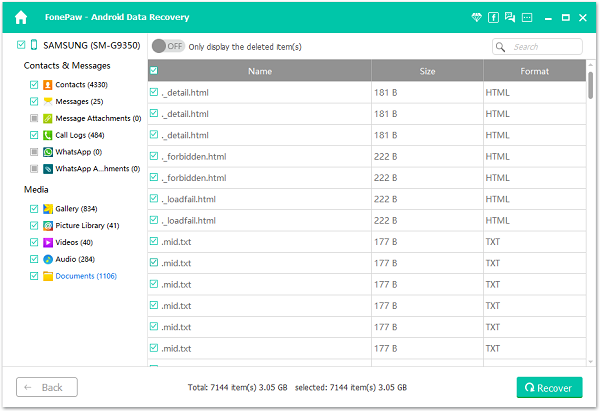Uncheck the Contacts (4330) checkbox
The height and width of the screenshot is (411, 600).
click(34, 85)
